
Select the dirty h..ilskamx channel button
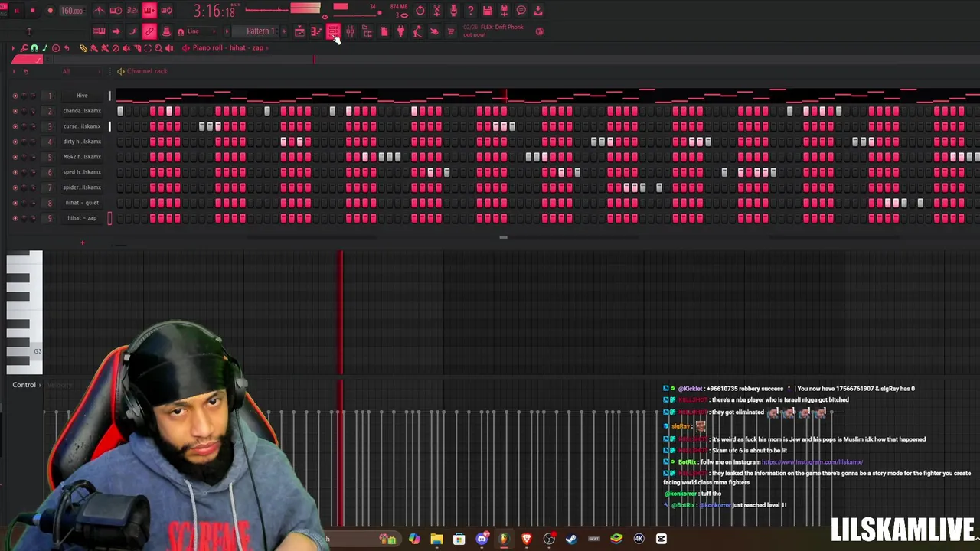coord(82,142)
